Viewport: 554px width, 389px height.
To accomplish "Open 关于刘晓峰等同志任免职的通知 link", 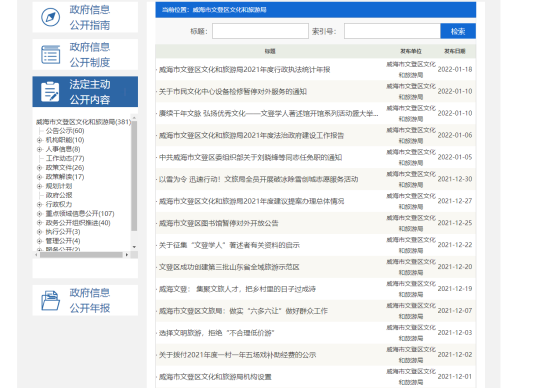I will coord(251,157).
